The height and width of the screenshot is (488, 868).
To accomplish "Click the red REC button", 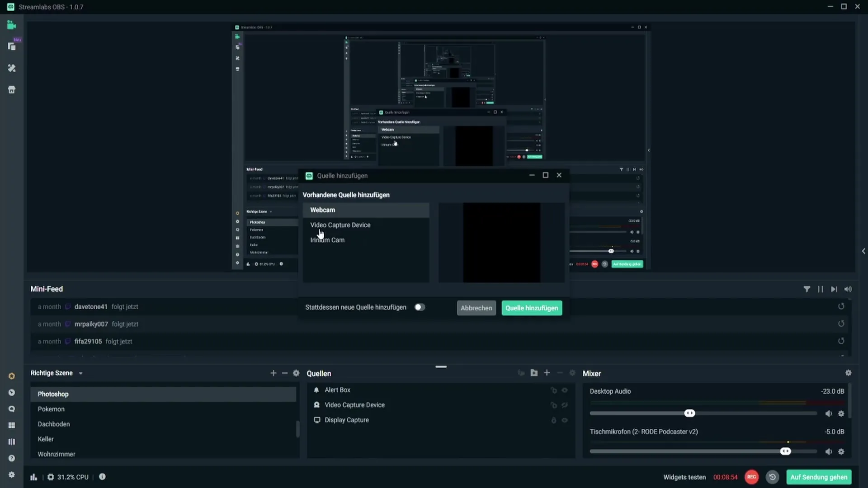I will pyautogui.click(x=751, y=477).
